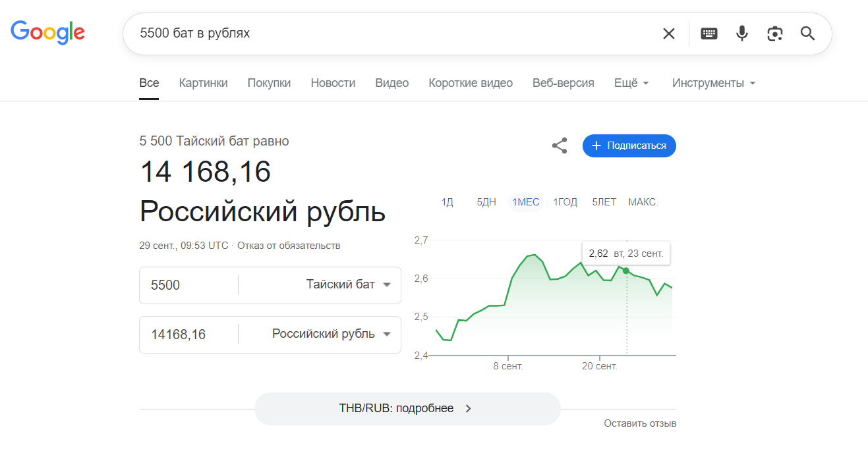Click the Подписаться button
The width and height of the screenshot is (868, 453).
click(x=629, y=146)
